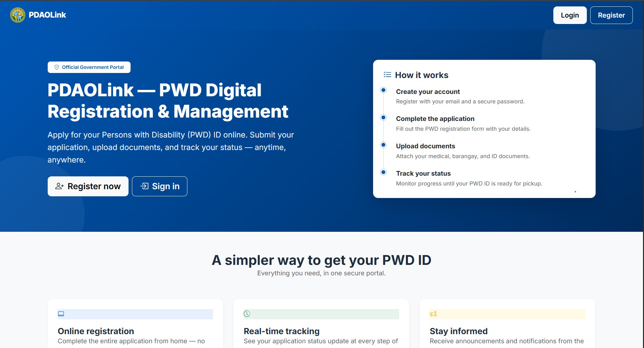Viewport: 644px width, 348px height.
Task: Click the Stay informed card title
Action: pos(458,331)
